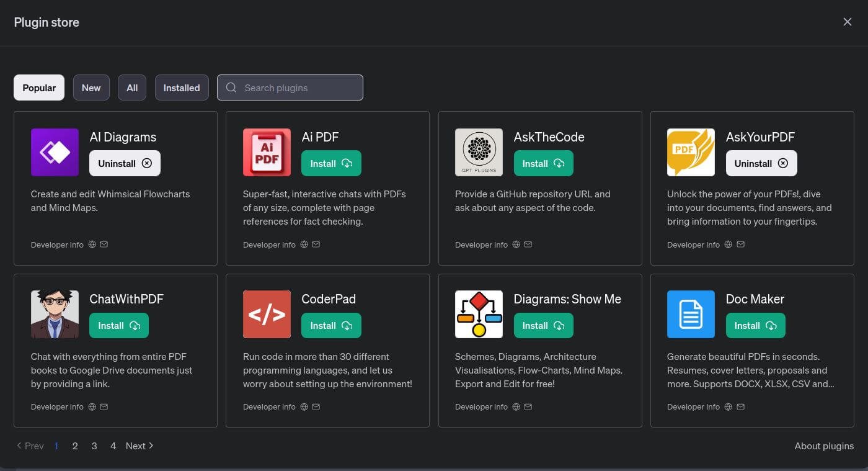This screenshot has width=868, height=471.
Task: Show the Installed plugins tab
Action: pyautogui.click(x=182, y=87)
